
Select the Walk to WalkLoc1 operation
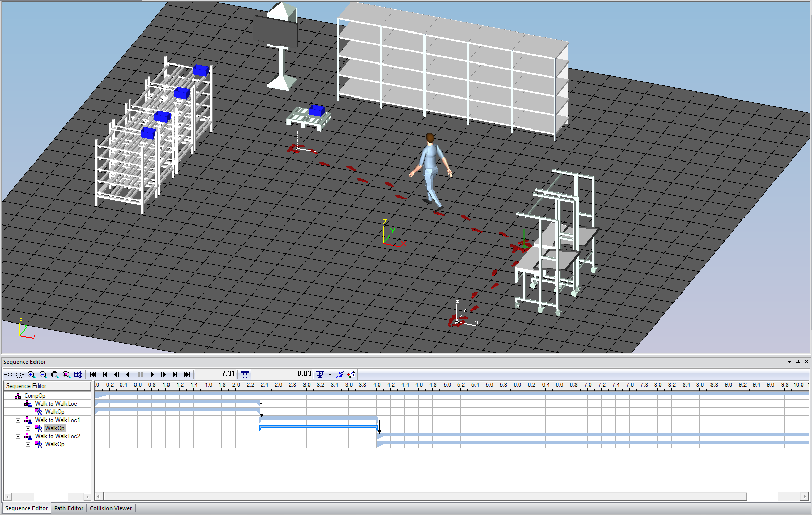pos(57,420)
